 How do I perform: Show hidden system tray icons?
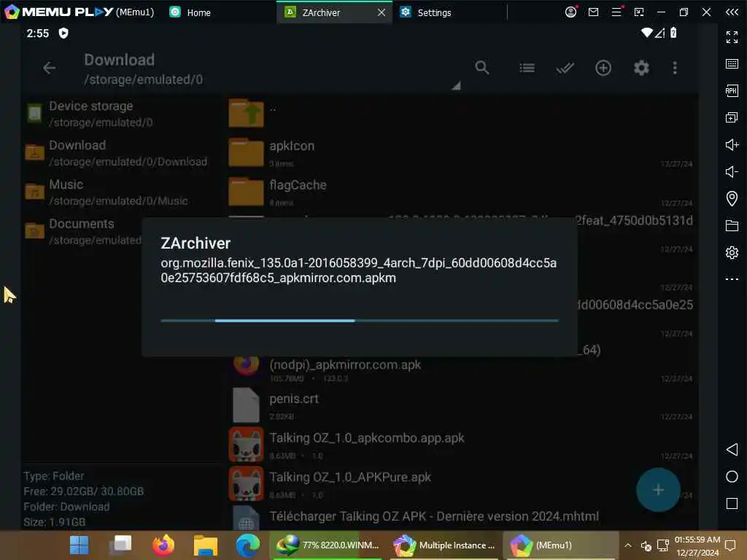click(628, 545)
